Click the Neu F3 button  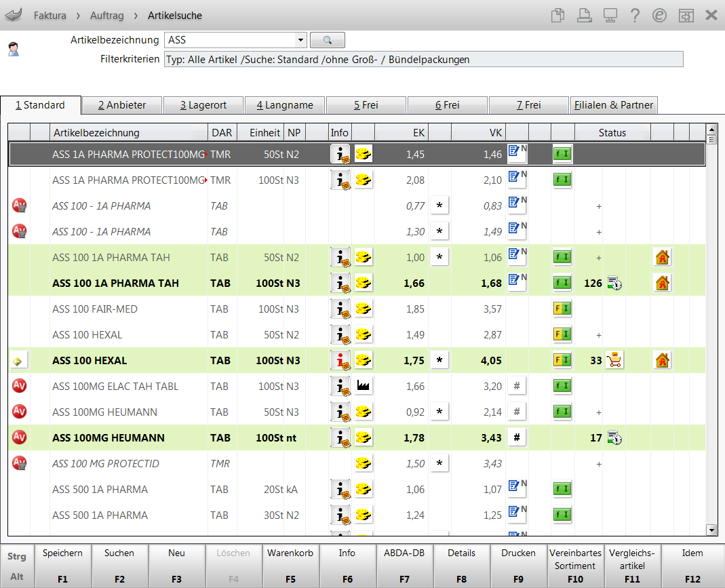point(176,566)
